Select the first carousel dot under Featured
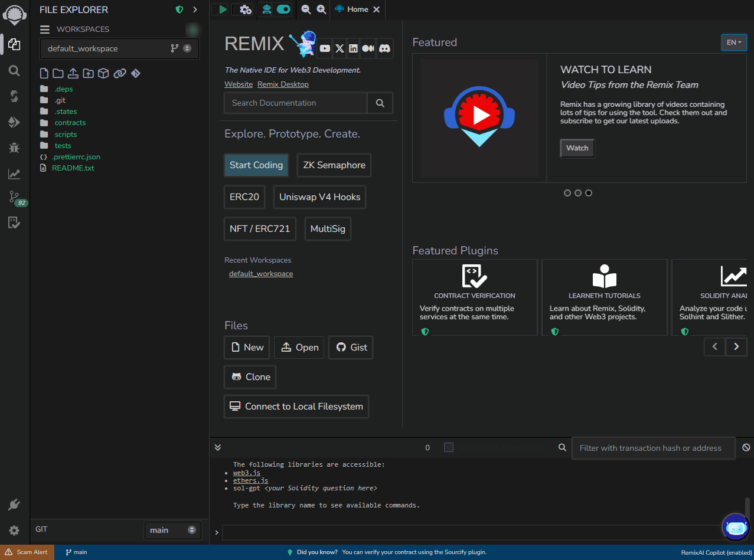The image size is (754, 560). (567, 193)
